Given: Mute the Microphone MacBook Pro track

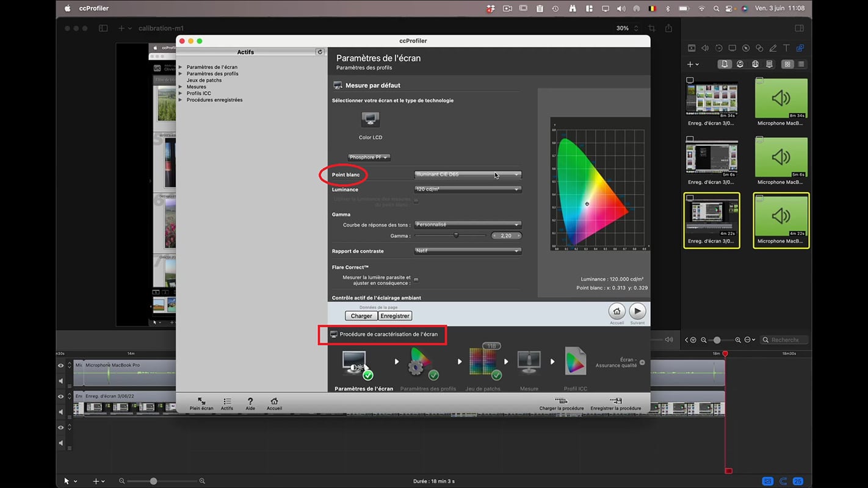Looking at the screenshot, I should [x=60, y=381].
